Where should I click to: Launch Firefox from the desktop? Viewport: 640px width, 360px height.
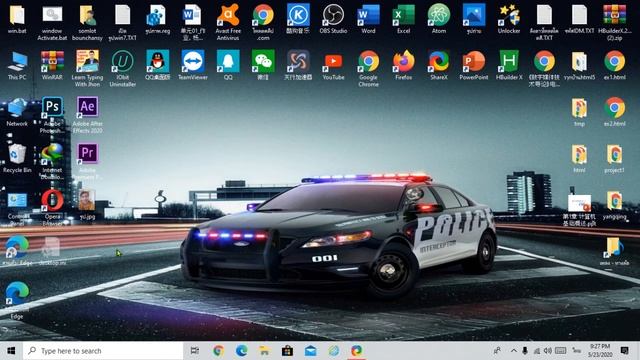(403, 62)
